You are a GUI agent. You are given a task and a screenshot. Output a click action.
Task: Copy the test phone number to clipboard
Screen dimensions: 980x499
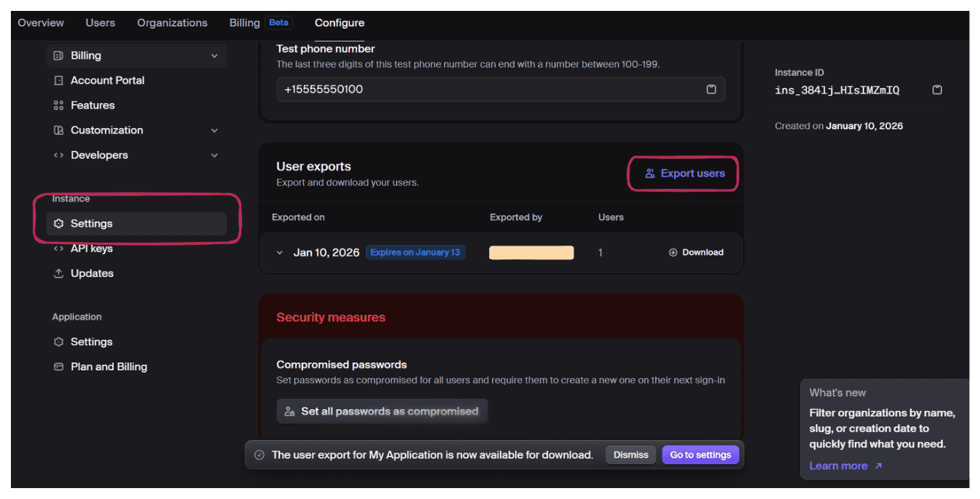click(x=711, y=89)
